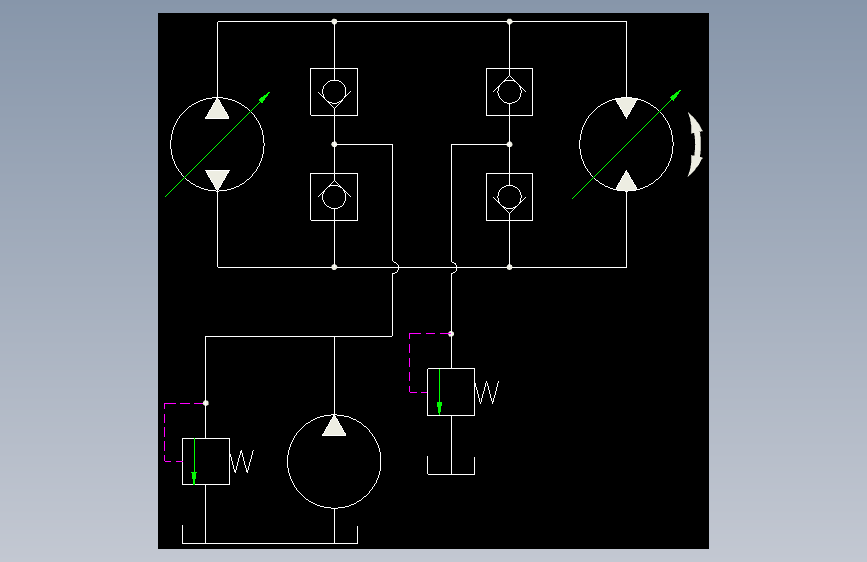
Task: Select the small tank symbol under right relief valve
Action: 451,466
